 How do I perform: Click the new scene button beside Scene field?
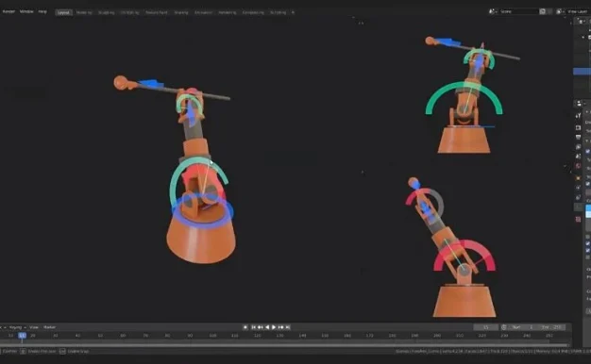point(543,11)
